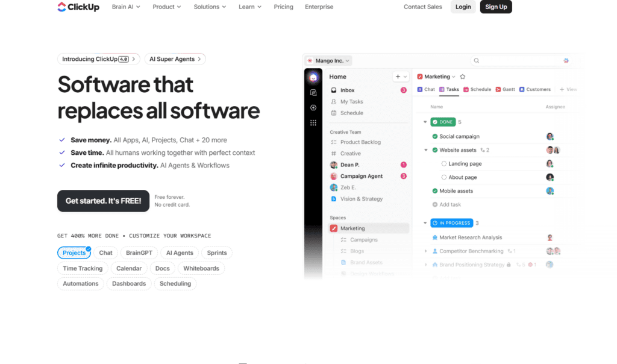Click the AI sparkle icon in search bar
The height and width of the screenshot is (364, 617).
pyautogui.click(x=566, y=61)
